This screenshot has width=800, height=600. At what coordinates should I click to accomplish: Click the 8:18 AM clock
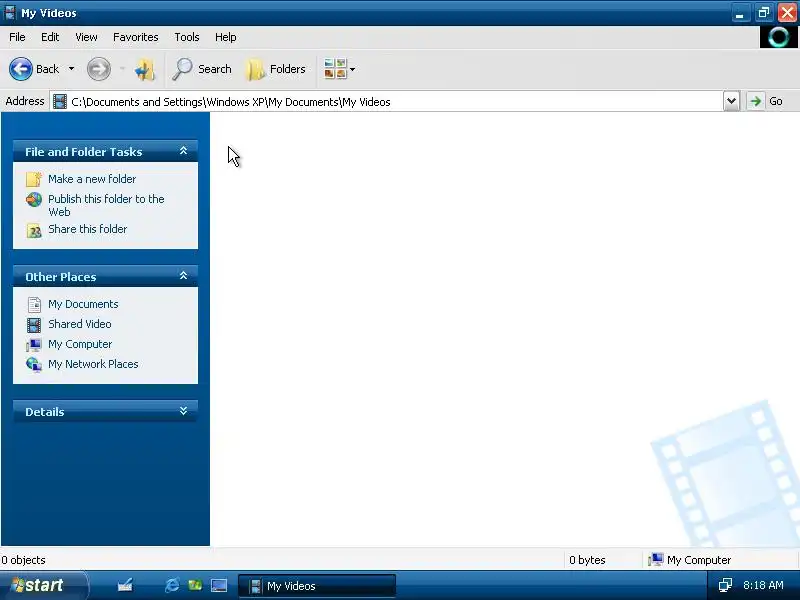click(x=763, y=585)
